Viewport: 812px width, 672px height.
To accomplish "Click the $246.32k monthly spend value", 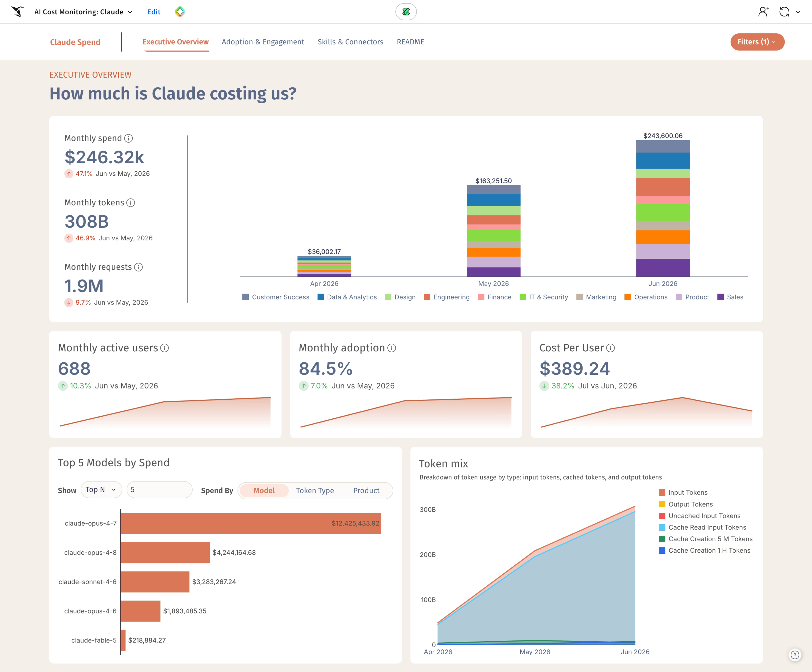I will [104, 157].
